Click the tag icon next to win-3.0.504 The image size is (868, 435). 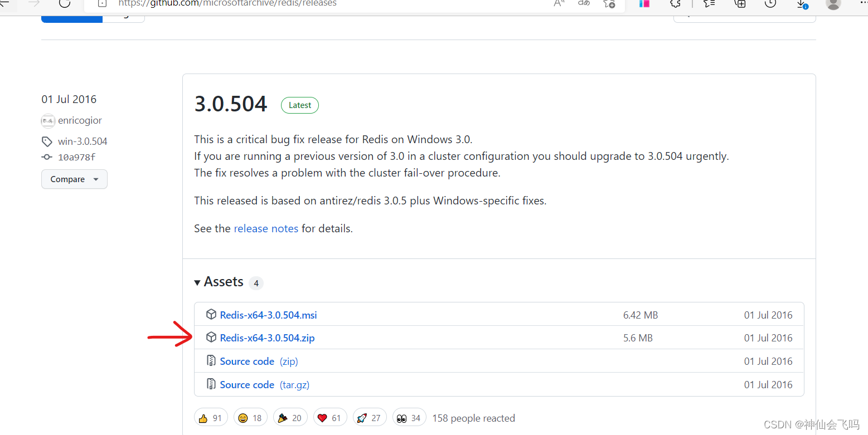click(47, 141)
